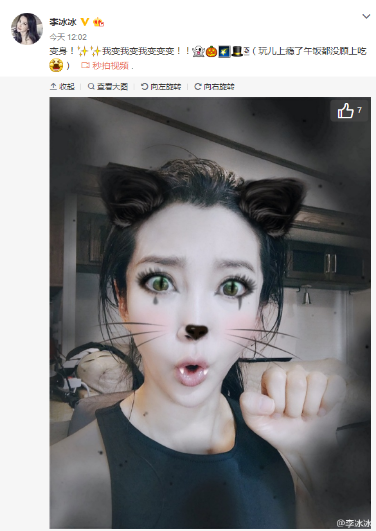
Task: Click the membership crown badge icon
Action: [99, 22]
